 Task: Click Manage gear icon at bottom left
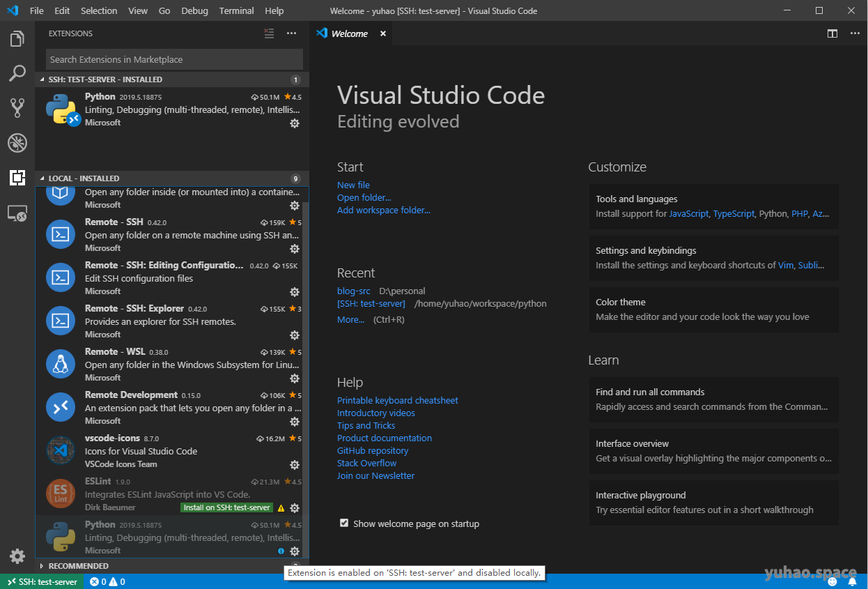pyautogui.click(x=17, y=556)
